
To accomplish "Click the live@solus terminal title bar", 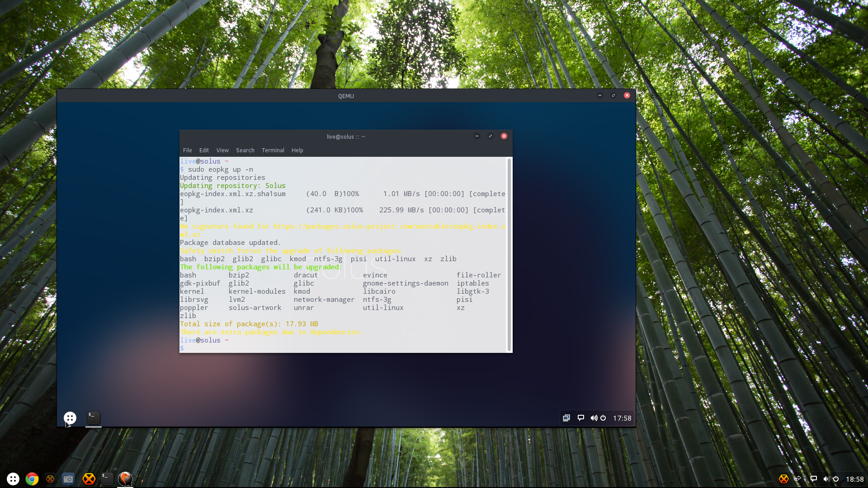I will click(346, 136).
